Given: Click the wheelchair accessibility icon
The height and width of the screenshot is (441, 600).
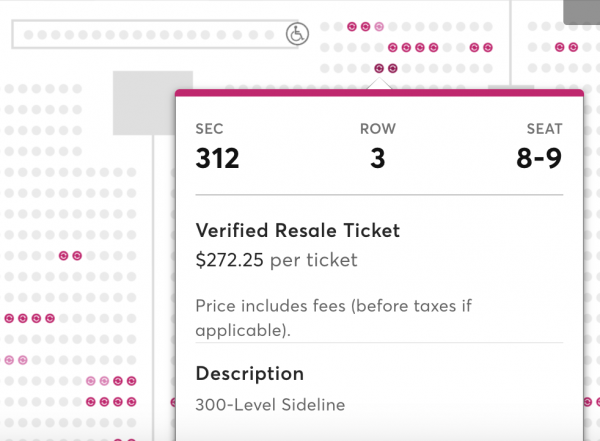Looking at the screenshot, I should pyautogui.click(x=297, y=34).
